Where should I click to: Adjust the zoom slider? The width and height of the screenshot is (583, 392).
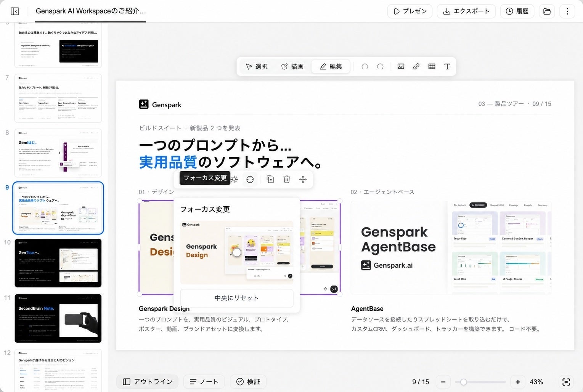[x=463, y=382]
